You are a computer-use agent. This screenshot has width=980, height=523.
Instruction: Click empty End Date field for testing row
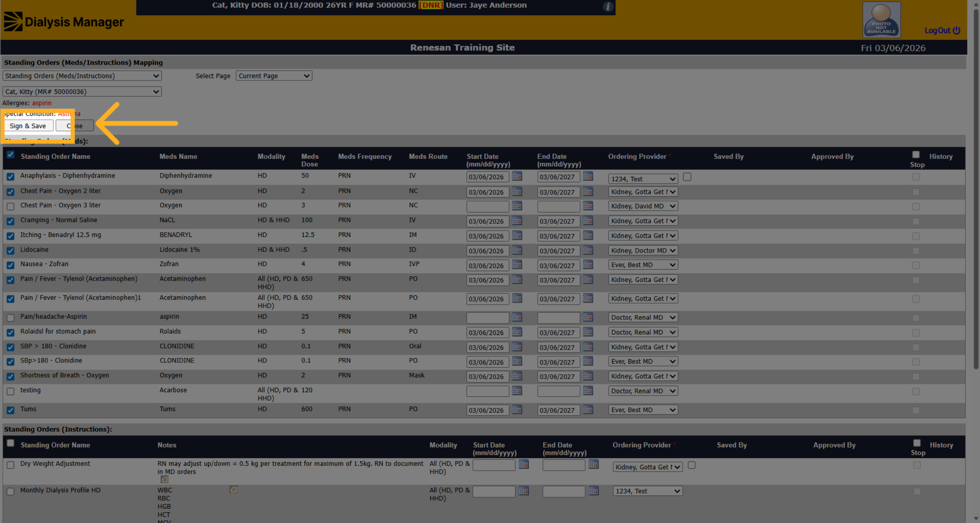click(559, 391)
